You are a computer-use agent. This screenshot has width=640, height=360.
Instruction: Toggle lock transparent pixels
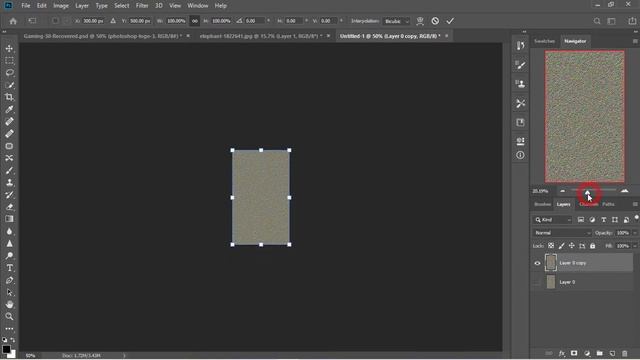551,246
